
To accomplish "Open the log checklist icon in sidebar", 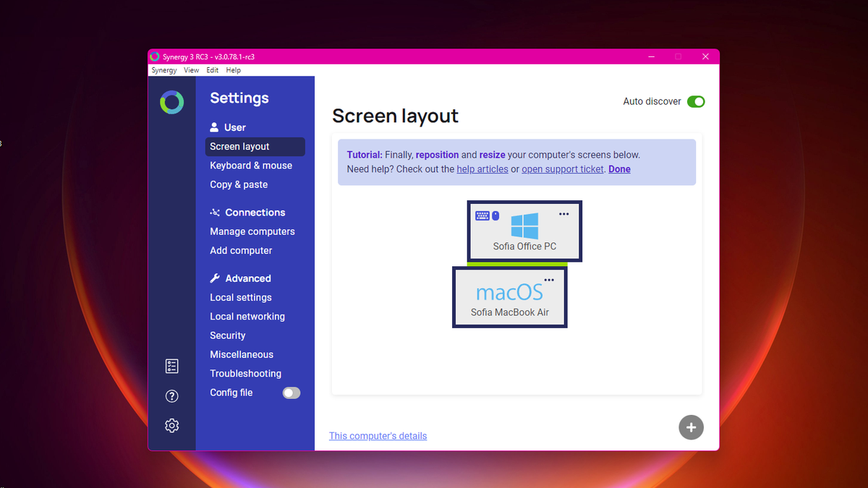I will pos(171,366).
